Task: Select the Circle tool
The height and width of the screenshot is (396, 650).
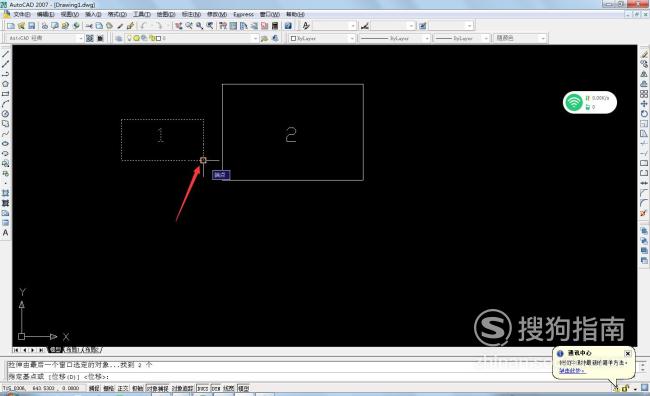Action: 5,114
